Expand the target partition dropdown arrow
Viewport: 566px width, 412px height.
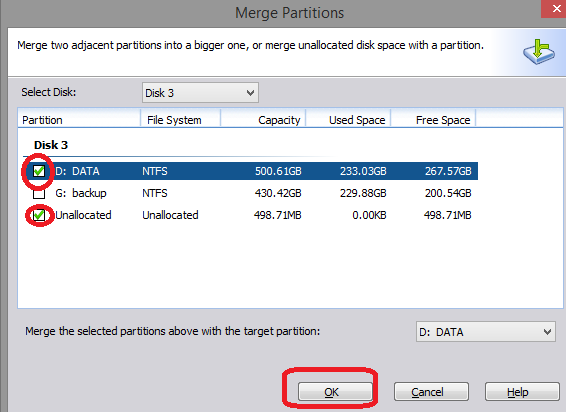548,331
